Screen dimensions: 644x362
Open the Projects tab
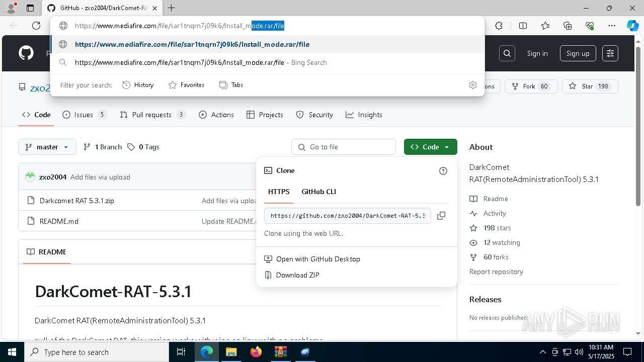(x=265, y=115)
